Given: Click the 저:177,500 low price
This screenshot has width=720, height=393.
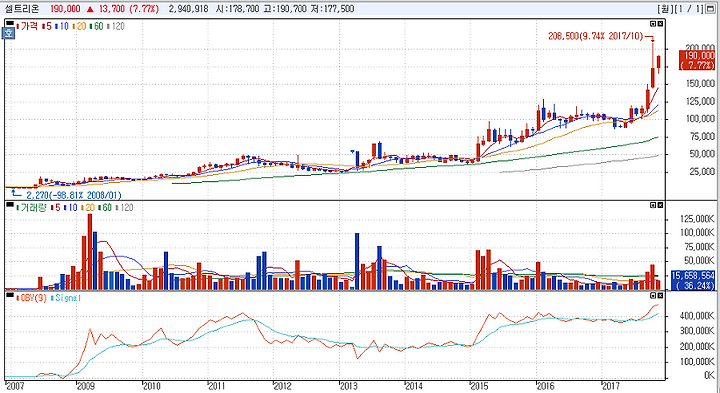Looking at the screenshot, I should [332, 9].
